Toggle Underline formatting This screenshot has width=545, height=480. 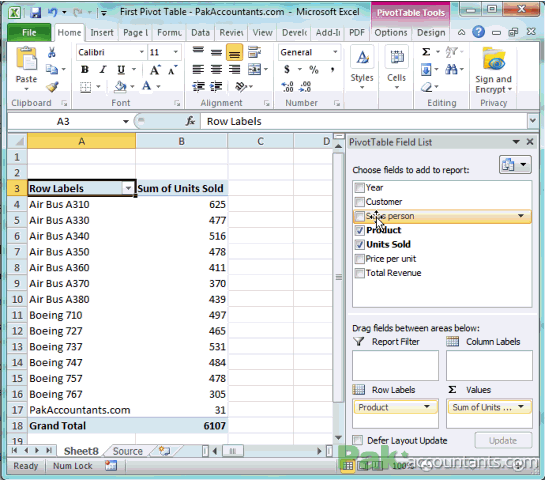[x=121, y=70]
